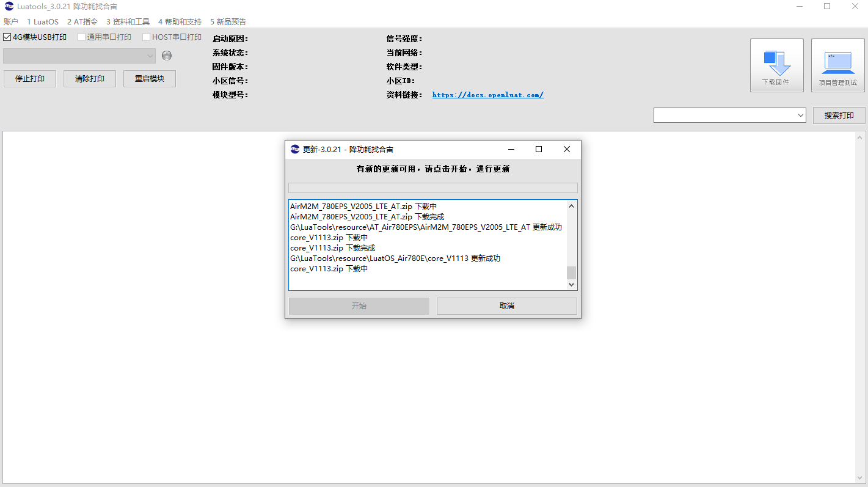Expand the serial port dropdown list
This screenshot has width=868, height=487.
coord(150,56)
